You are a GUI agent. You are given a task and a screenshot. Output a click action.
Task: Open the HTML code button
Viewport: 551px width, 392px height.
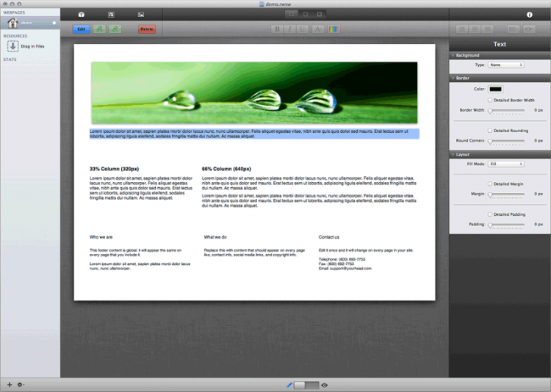[529, 29]
